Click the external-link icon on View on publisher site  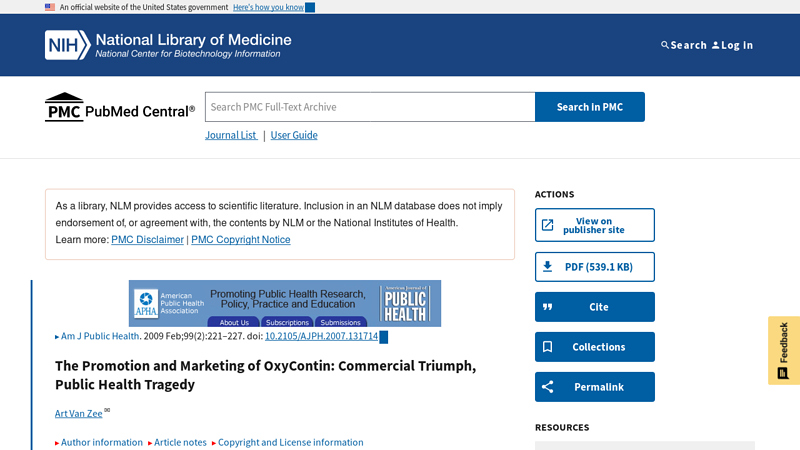pos(547,225)
